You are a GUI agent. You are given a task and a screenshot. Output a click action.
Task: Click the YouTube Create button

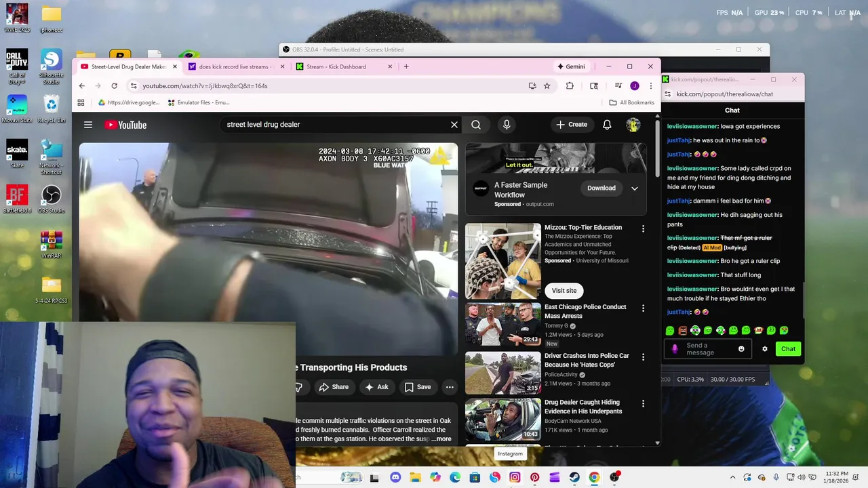coord(572,125)
